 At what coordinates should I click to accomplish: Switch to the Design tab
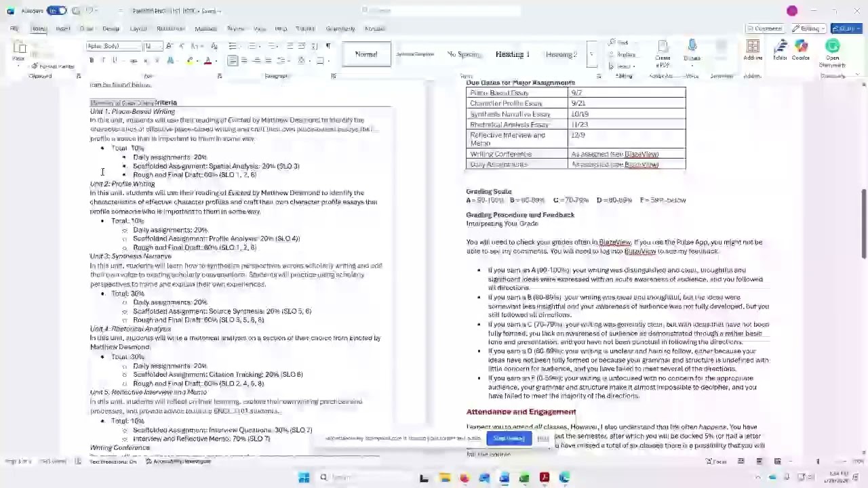(x=111, y=28)
